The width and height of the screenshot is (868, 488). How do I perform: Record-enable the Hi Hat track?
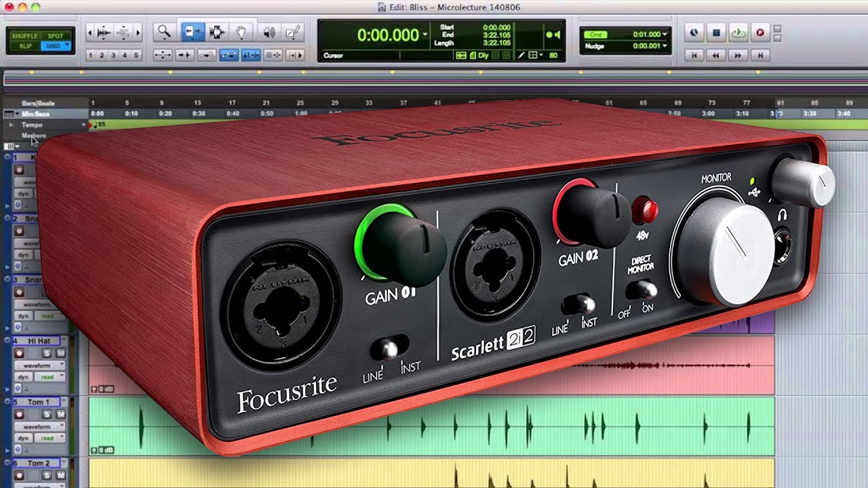(x=19, y=354)
